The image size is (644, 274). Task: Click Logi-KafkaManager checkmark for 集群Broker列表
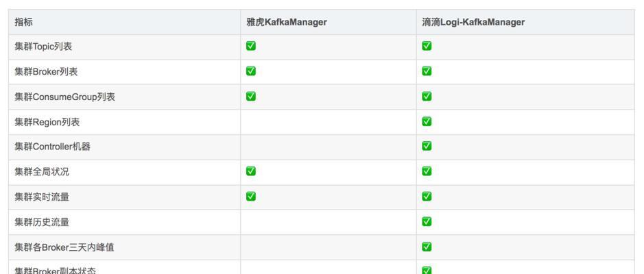pos(427,71)
